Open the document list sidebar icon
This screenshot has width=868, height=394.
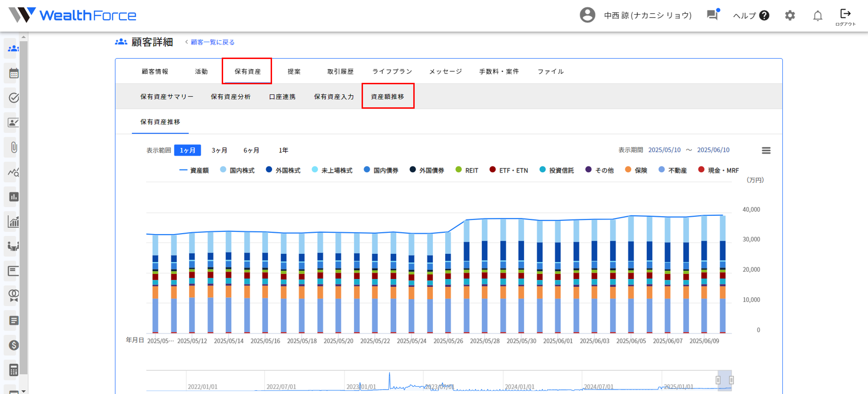[13, 321]
